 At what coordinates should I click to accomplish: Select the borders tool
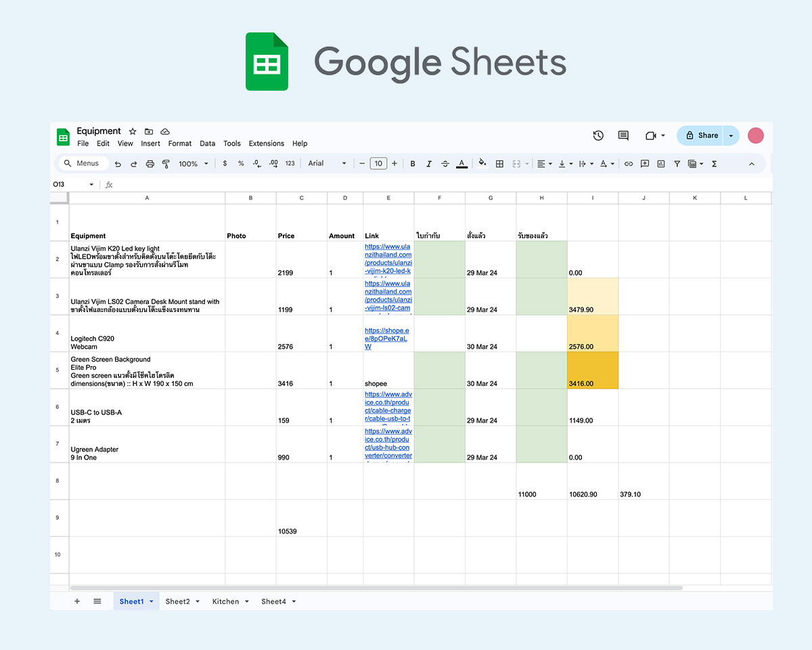tap(499, 163)
